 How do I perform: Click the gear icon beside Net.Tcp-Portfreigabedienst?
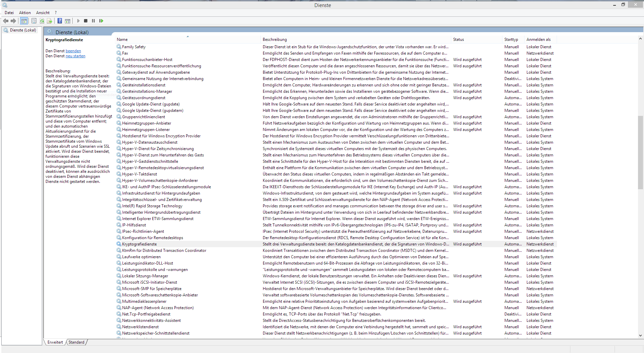[119, 314]
